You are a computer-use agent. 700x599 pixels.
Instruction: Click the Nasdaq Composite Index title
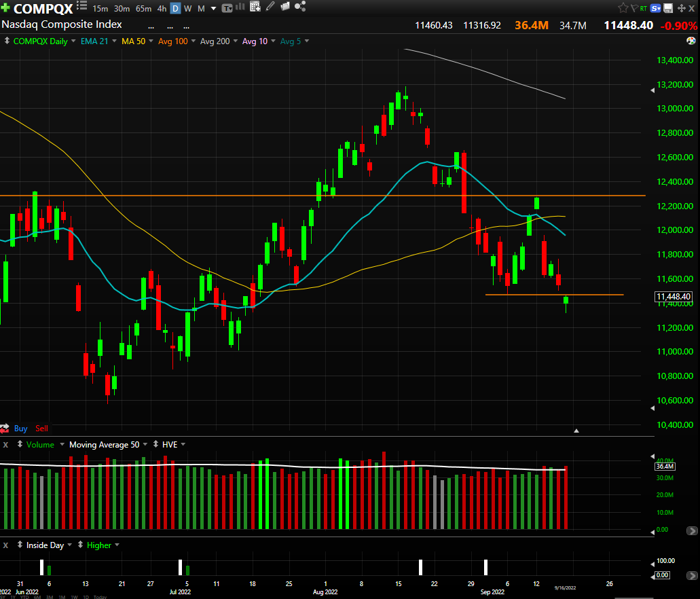(x=62, y=24)
